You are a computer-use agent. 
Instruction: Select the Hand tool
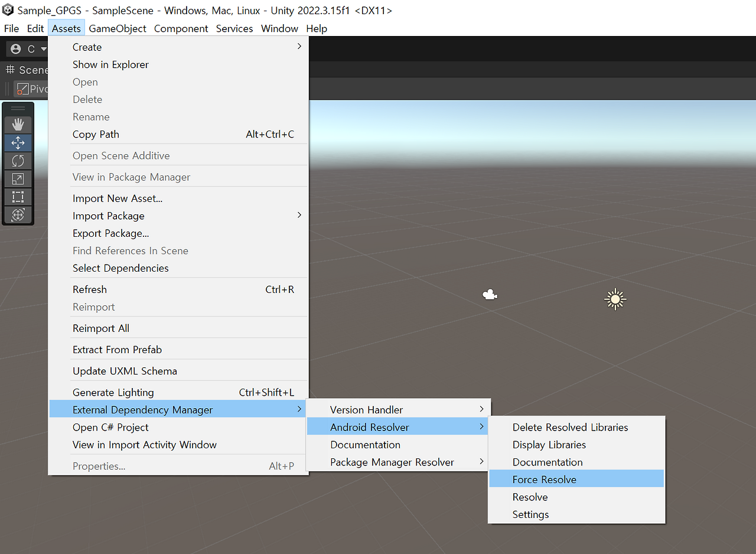[x=18, y=124]
